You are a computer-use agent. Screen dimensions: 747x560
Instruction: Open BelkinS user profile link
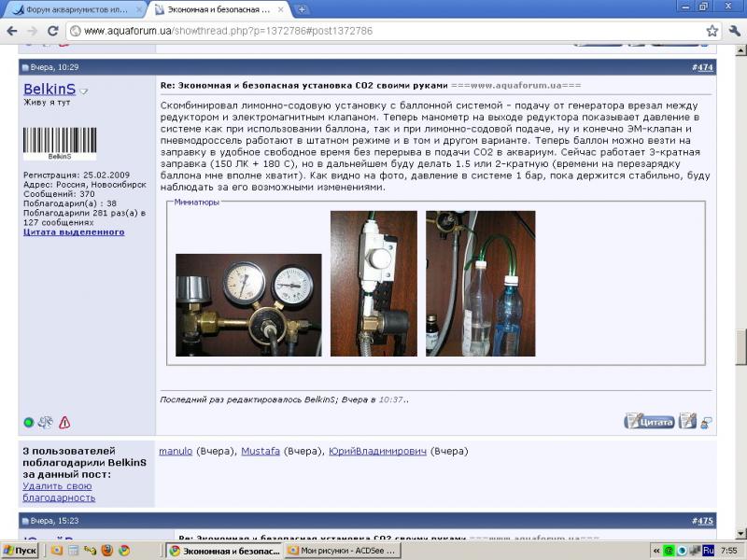49,89
